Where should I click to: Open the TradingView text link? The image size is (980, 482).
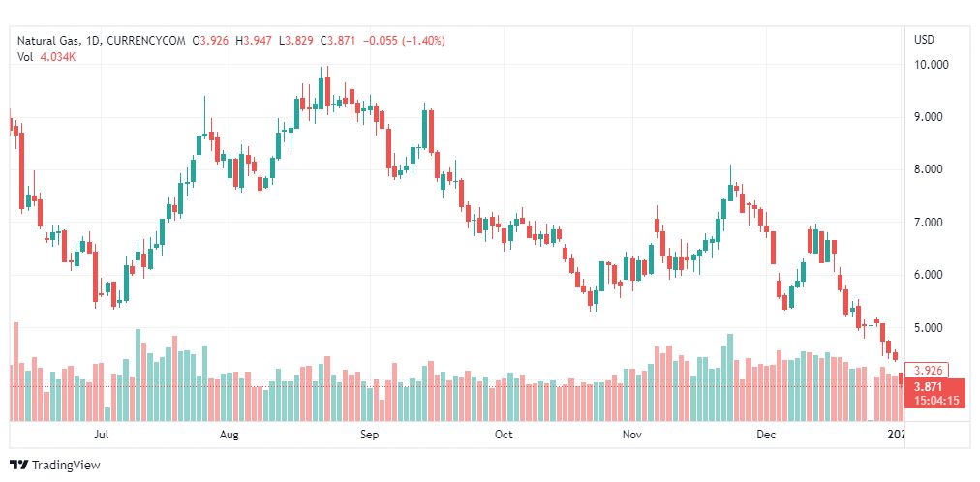[x=66, y=466]
